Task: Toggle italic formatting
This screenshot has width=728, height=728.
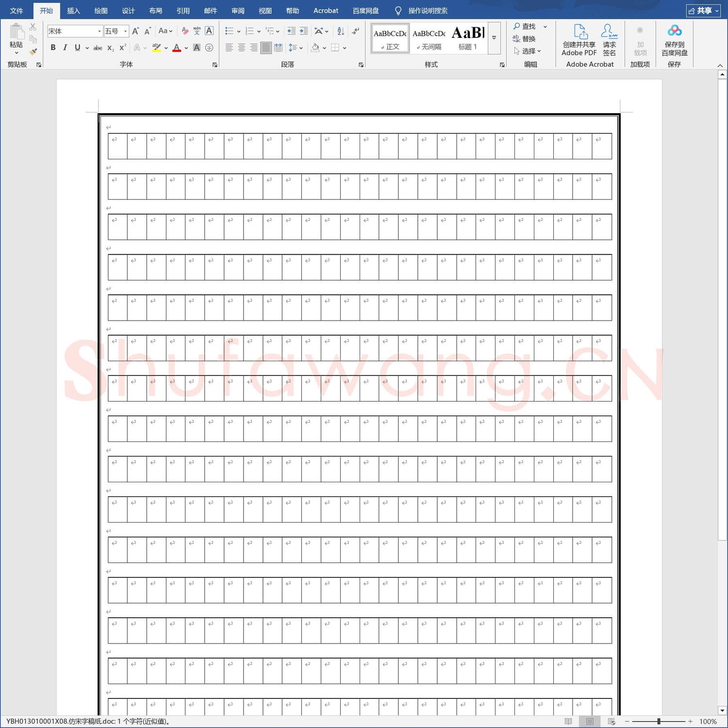Action: click(x=65, y=48)
